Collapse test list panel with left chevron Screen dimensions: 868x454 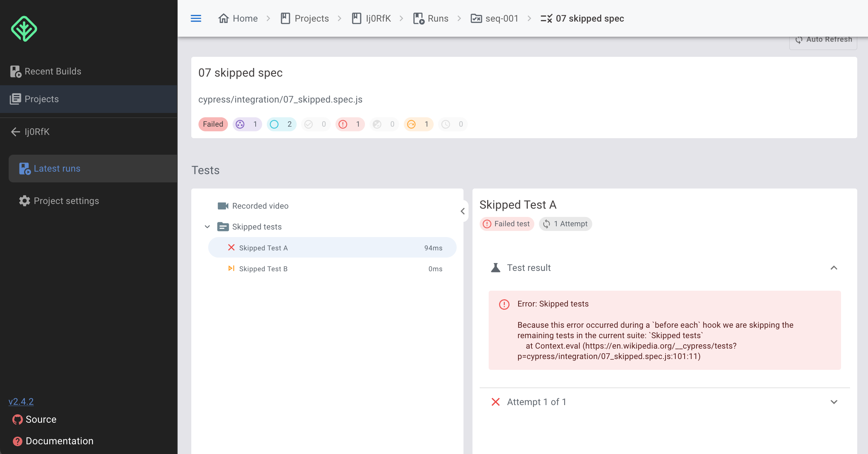[463, 211]
